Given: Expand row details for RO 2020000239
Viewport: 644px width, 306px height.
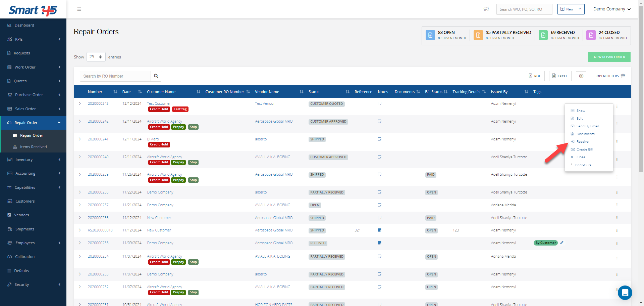Looking at the screenshot, I should (80, 174).
